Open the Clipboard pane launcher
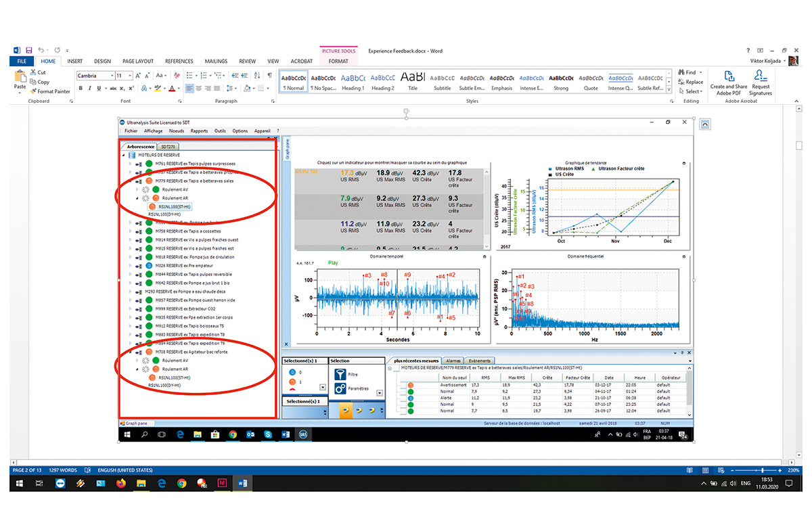The image size is (812, 525). click(71, 101)
